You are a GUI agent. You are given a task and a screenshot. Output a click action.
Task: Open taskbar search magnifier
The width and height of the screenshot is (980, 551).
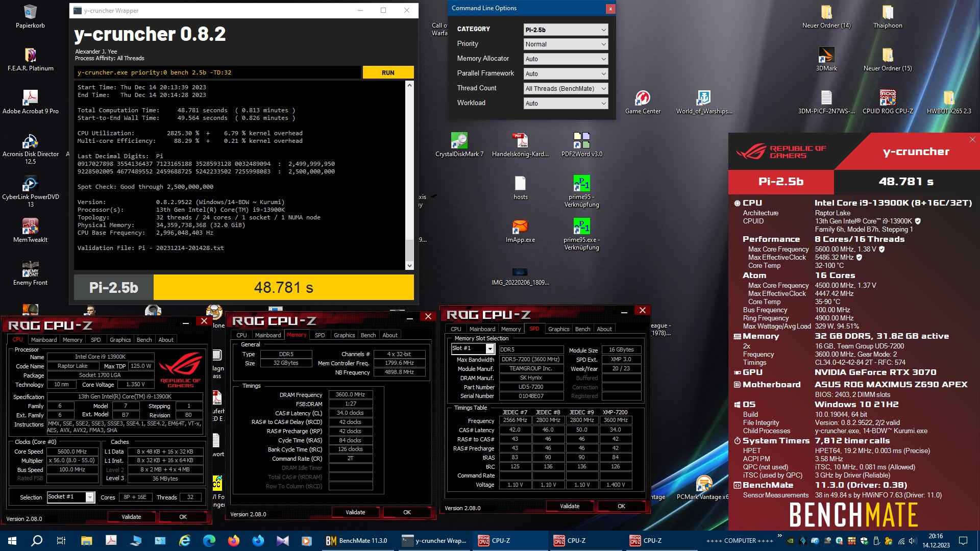[x=37, y=541]
